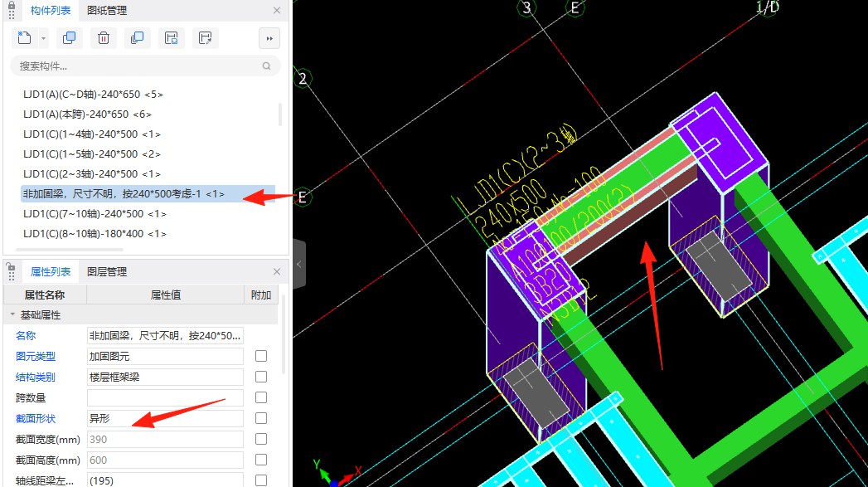Click the 图元类型 property label

(x=36, y=356)
